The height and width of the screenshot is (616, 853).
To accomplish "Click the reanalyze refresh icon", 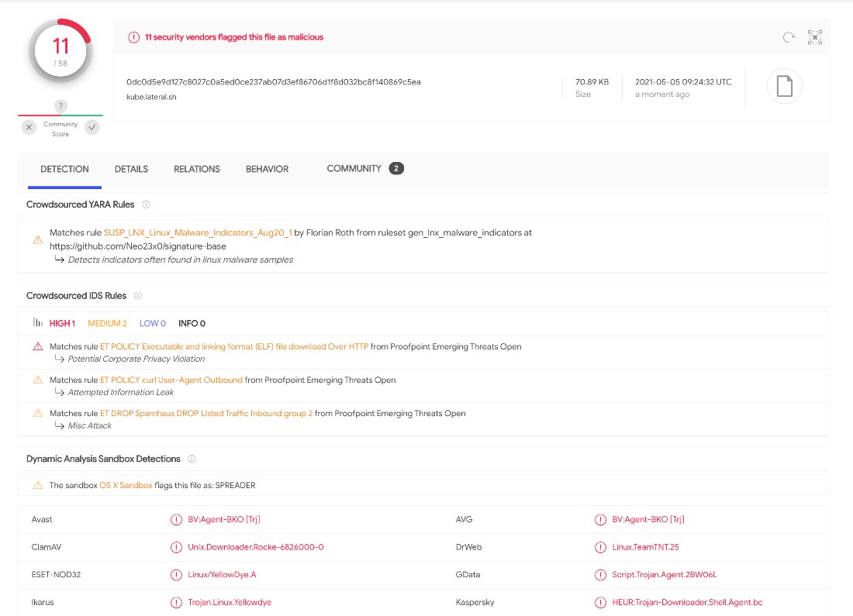I will (x=789, y=37).
